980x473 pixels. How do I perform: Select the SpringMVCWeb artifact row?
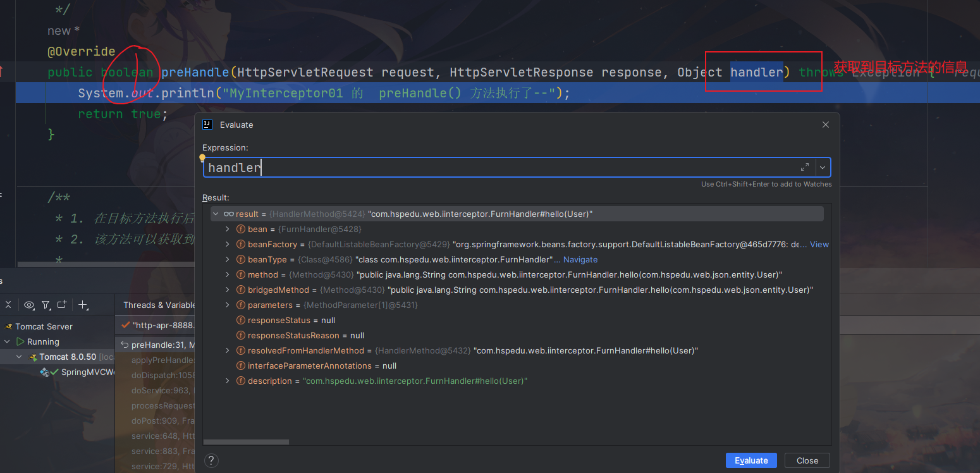pos(76,372)
